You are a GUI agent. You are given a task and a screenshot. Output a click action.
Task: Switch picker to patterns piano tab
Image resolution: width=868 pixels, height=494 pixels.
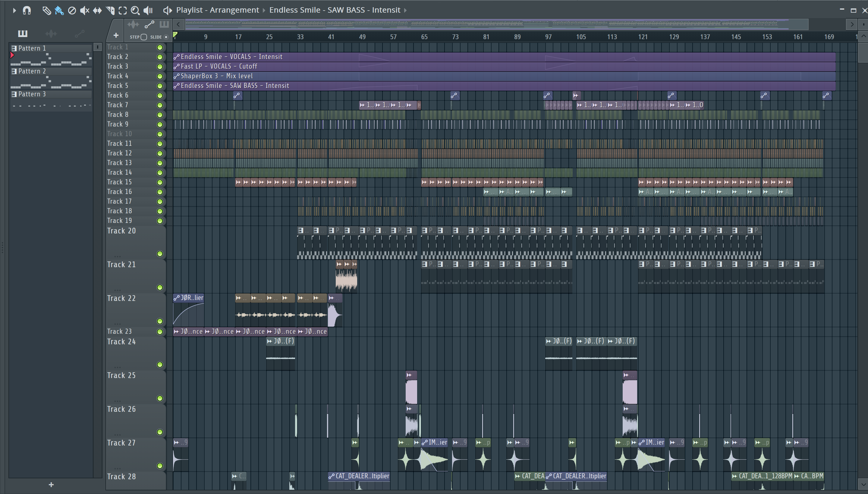pyautogui.click(x=23, y=33)
